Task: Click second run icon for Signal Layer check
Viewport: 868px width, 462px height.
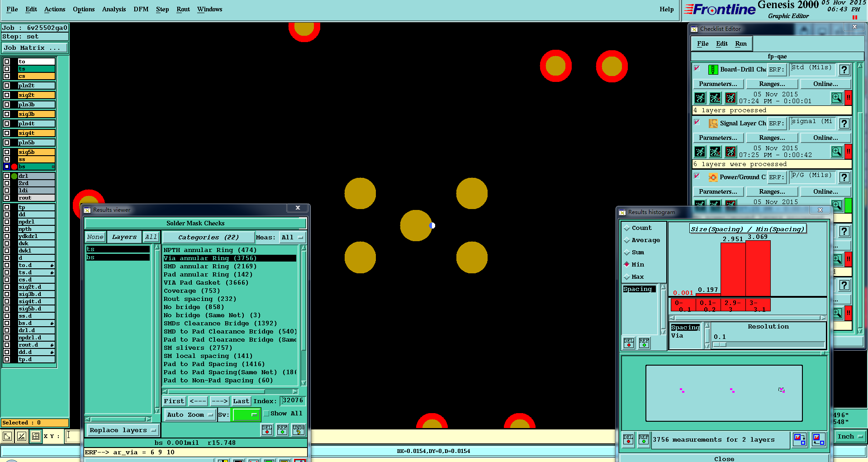Action: (x=715, y=152)
